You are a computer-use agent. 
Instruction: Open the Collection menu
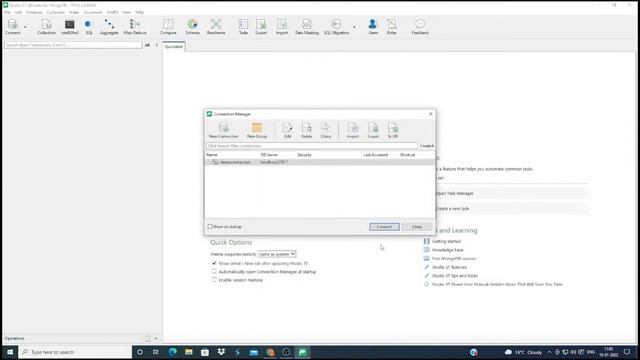(x=56, y=12)
